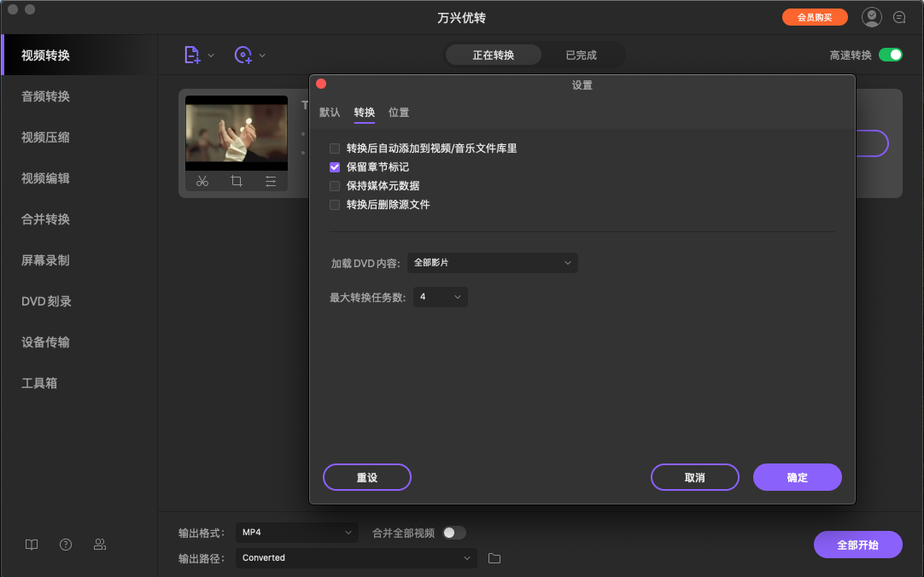Click the add file icon in the toolbar
The image size is (924, 577).
[x=192, y=54]
